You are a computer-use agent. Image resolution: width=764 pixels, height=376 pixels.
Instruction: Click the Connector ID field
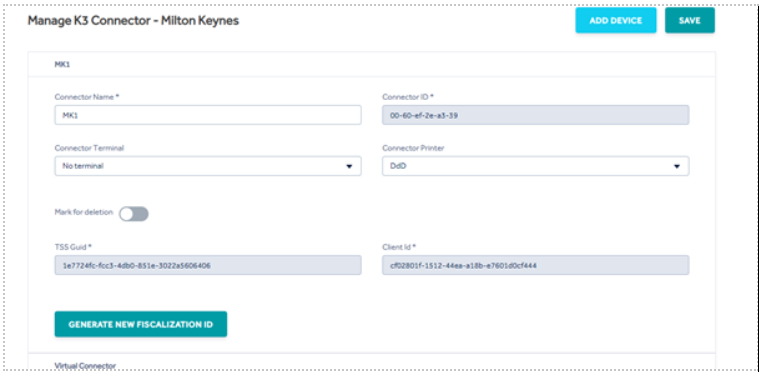[535, 115]
